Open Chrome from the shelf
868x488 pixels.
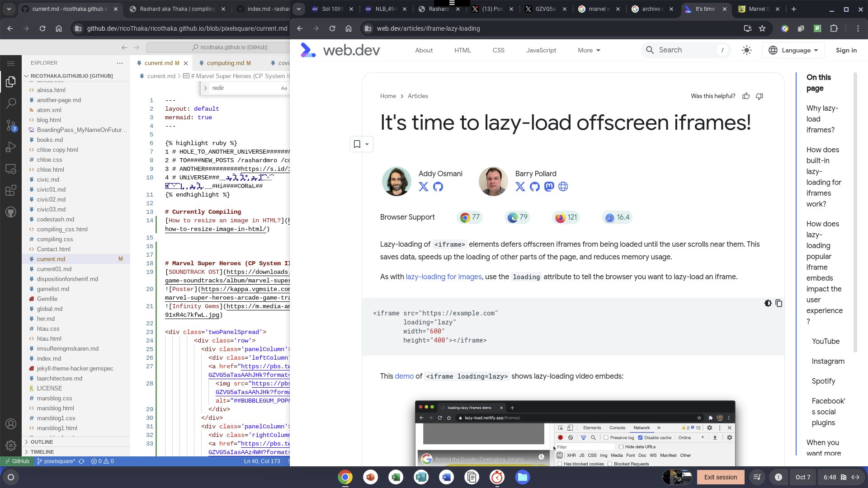point(345,477)
